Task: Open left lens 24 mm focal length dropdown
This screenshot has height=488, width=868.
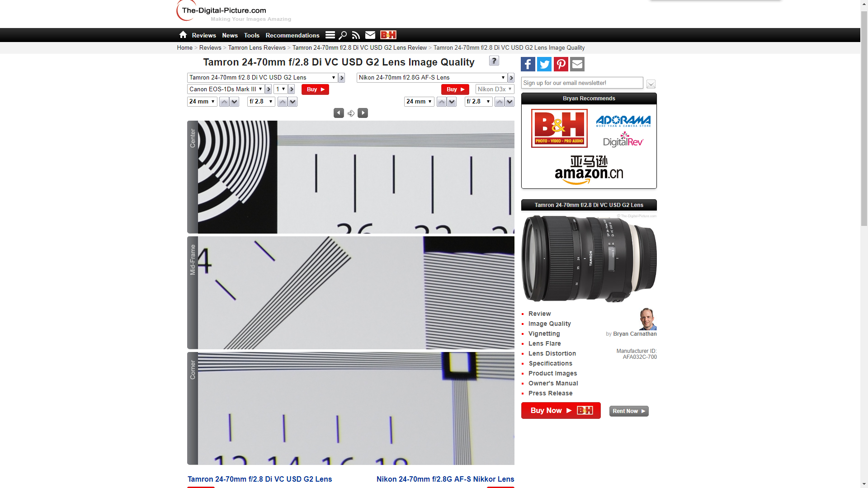Action: [202, 102]
